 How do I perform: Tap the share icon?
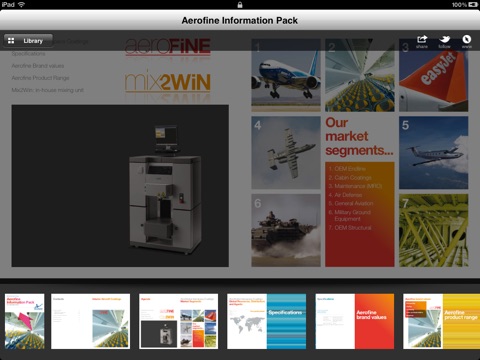(x=422, y=40)
